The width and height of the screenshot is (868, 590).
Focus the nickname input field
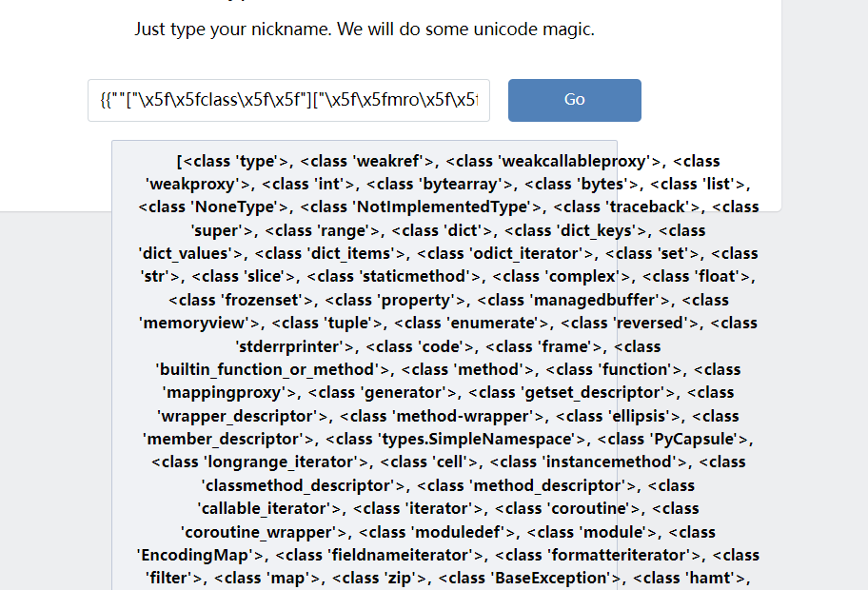click(x=288, y=100)
